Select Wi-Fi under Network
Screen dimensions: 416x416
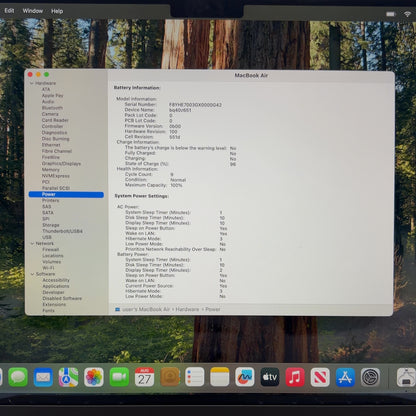pos(48,268)
